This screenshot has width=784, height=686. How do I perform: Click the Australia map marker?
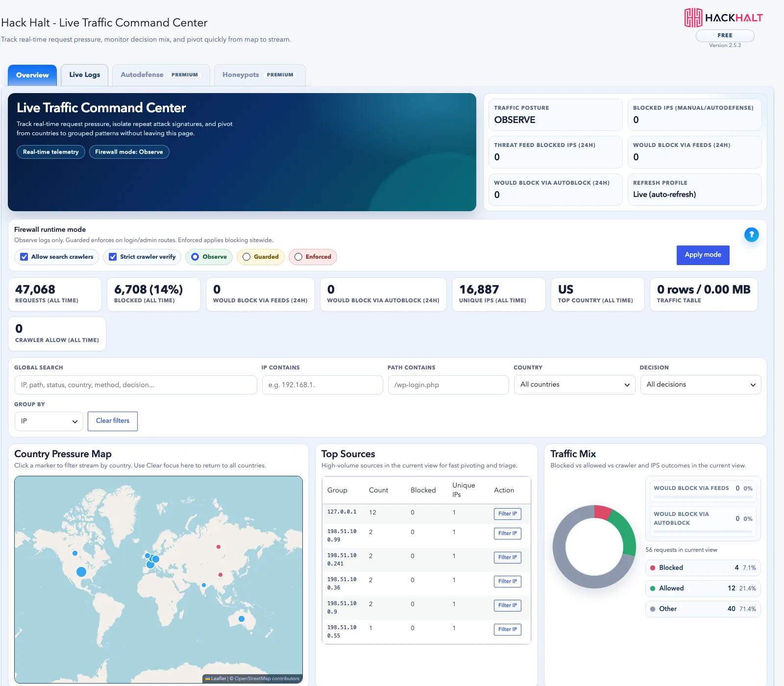point(241,619)
